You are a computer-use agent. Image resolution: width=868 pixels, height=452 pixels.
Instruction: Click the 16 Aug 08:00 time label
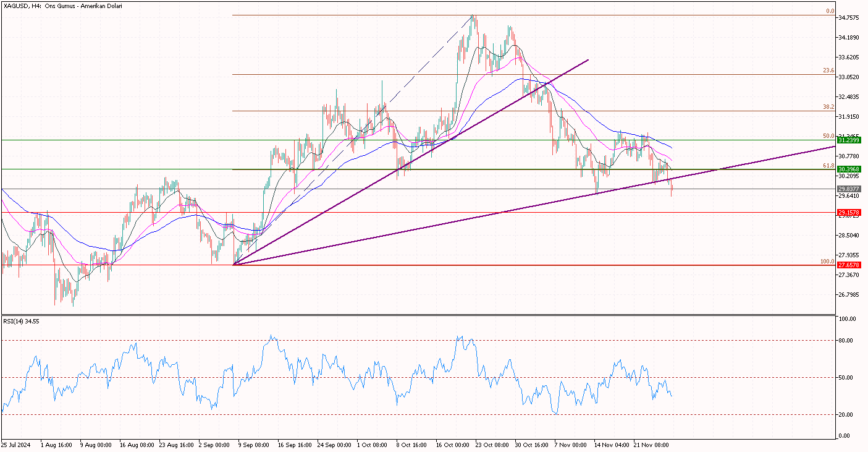(x=137, y=445)
